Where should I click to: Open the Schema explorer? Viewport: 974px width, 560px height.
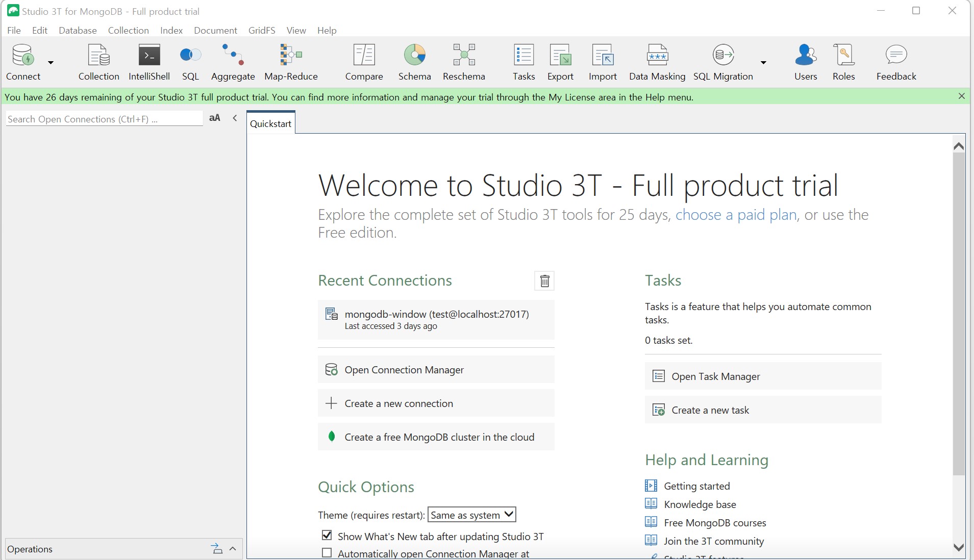(414, 62)
